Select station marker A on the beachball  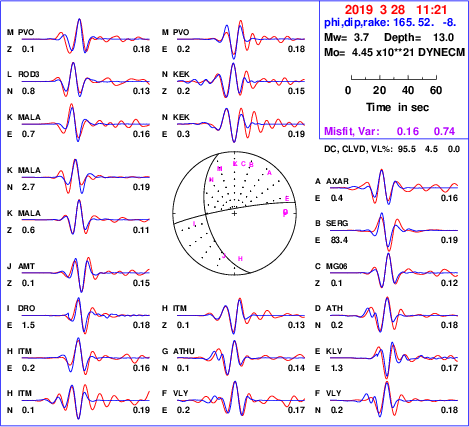coord(270,173)
